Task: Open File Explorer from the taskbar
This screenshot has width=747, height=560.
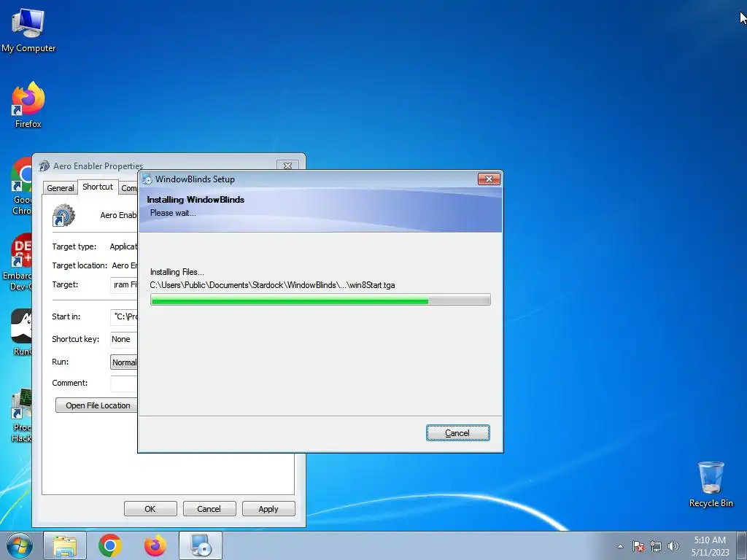Action: tap(65, 545)
